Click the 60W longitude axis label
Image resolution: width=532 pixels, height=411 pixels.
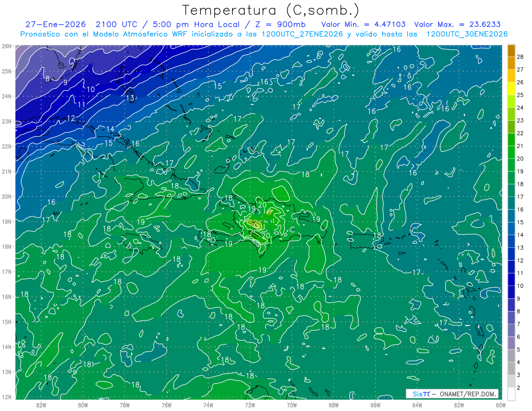pos(501,405)
